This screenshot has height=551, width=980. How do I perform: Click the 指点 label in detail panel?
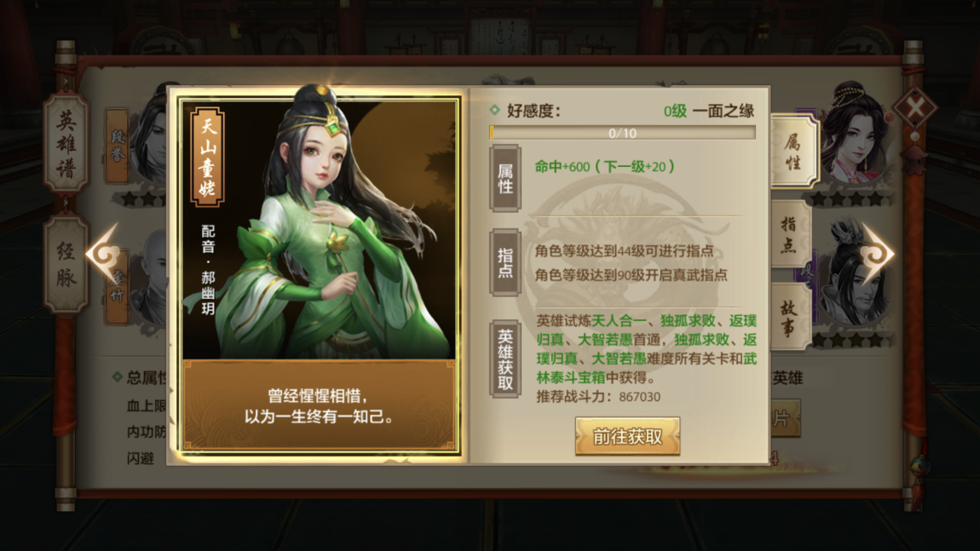coord(505,262)
